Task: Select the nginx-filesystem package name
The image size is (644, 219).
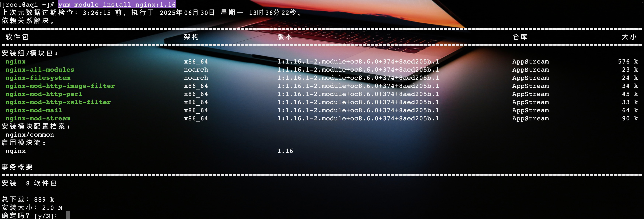Action: click(38, 78)
